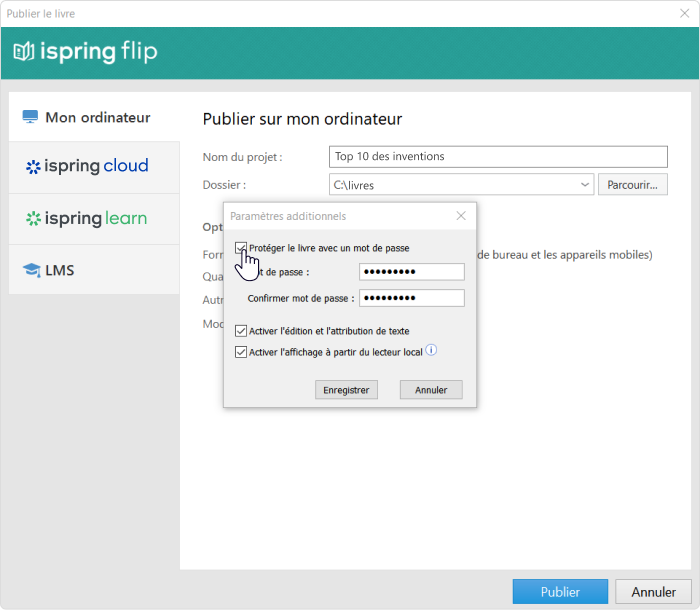This screenshot has height=610, width=700.
Task: Click Annuler in Paramètres additionnels dialog
Action: pos(431,390)
